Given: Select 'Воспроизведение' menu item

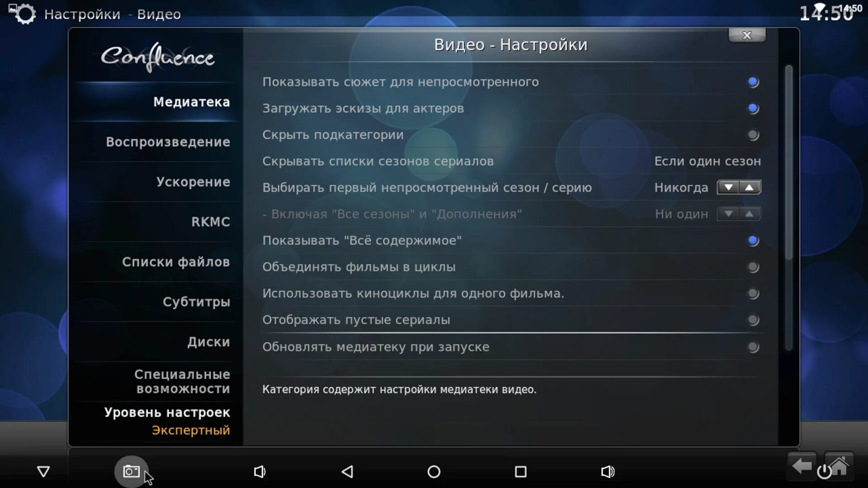Looking at the screenshot, I should 168,142.
